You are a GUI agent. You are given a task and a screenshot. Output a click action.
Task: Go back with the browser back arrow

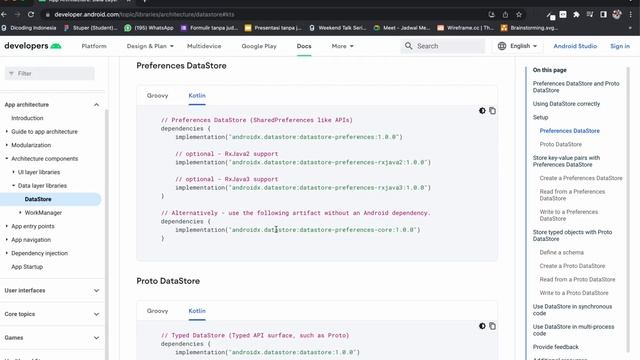click(x=4, y=14)
